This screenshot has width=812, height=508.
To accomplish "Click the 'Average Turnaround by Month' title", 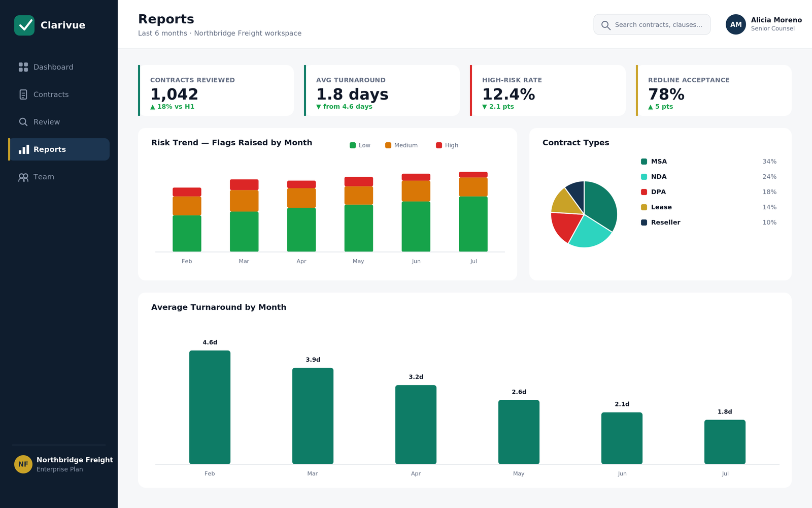I will coord(219,307).
